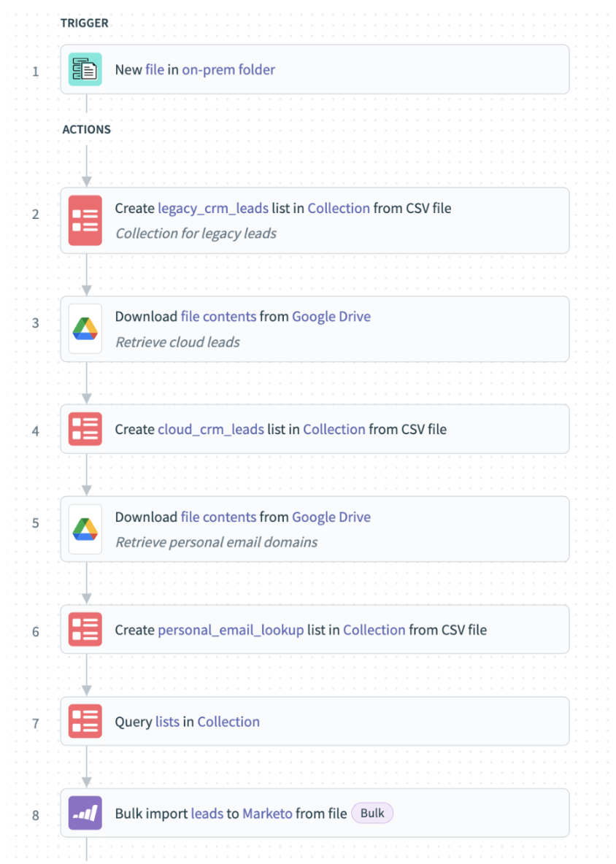The image size is (616, 864).
Task: Open the leads link in the Marketo step
Action: (x=207, y=812)
